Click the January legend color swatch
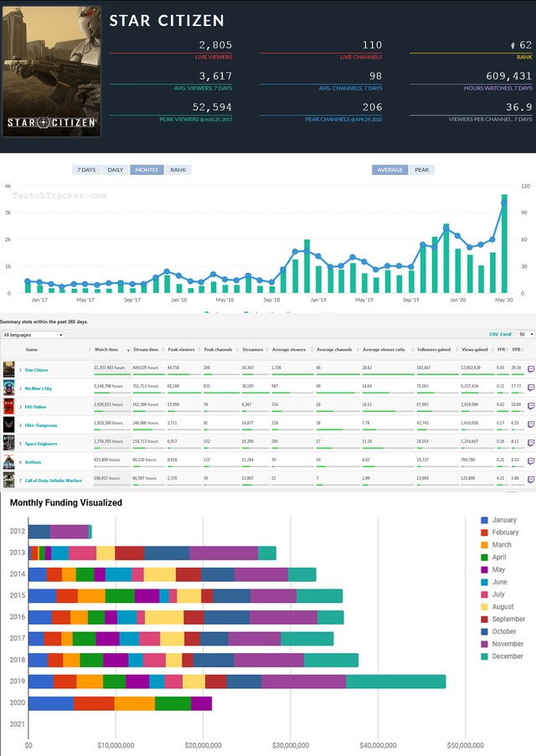Viewport: 536px width, 756px height. tap(484, 520)
